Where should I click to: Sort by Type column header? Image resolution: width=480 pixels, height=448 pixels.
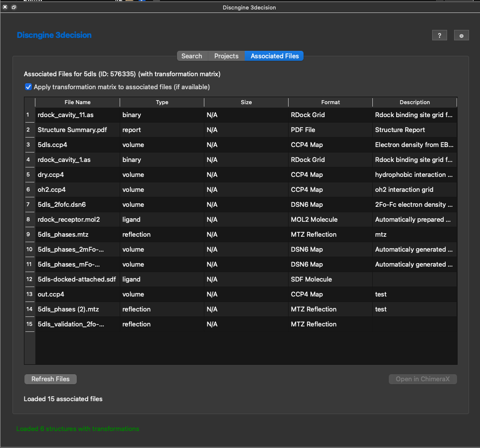[162, 102]
